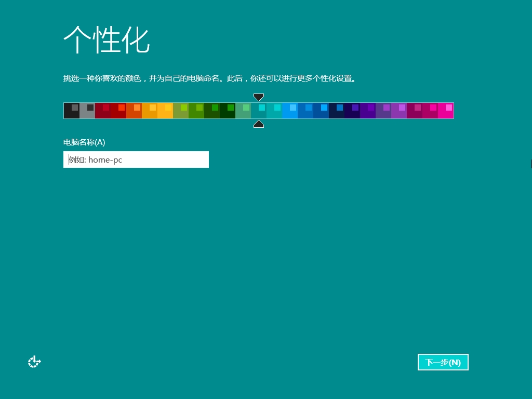Select the deep violet color swatch
532x399 pixels.
[x=368, y=111]
